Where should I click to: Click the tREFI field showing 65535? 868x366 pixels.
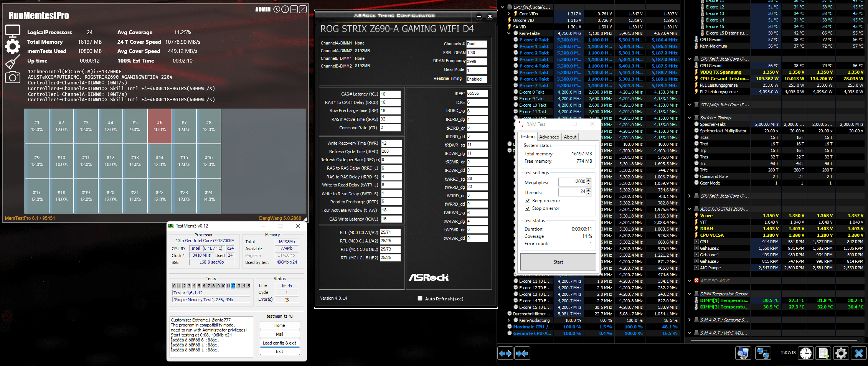click(x=477, y=94)
